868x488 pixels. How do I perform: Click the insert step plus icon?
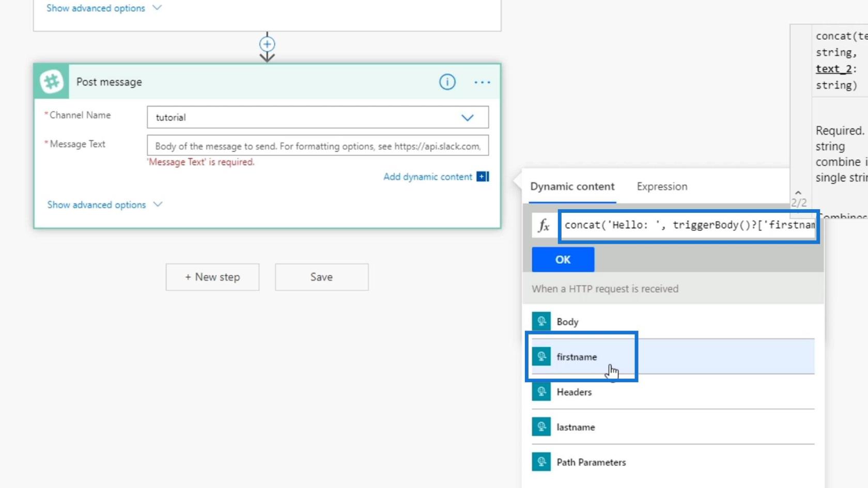(267, 44)
